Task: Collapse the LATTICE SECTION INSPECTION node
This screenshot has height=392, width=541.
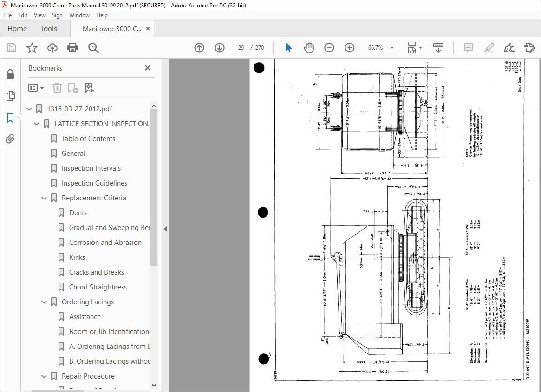Action: (x=37, y=124)
